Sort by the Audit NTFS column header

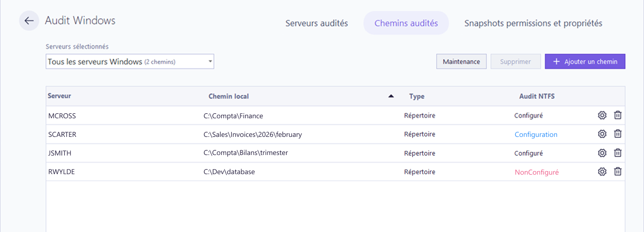tap(537, 97)
